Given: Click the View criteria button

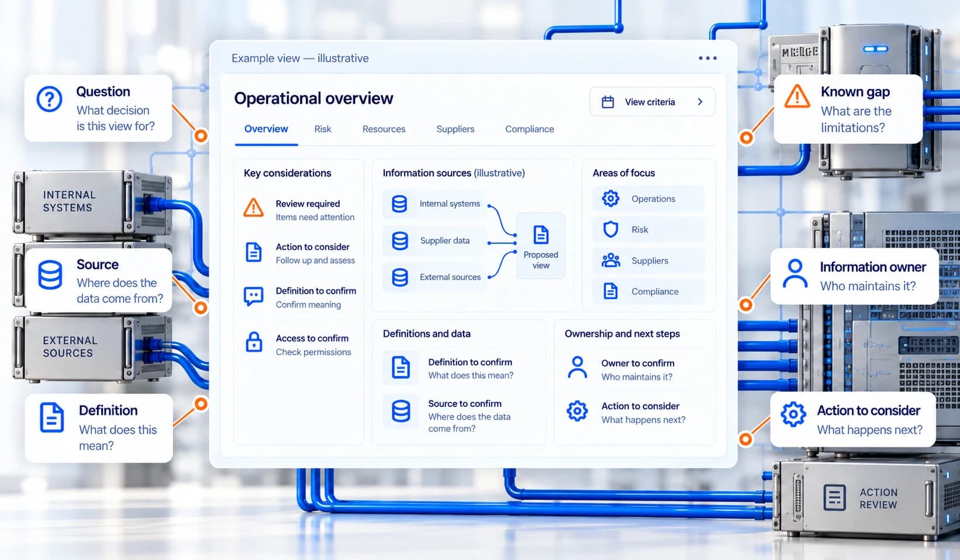Looking at the screenshot, I should click(x=652, y=102).
